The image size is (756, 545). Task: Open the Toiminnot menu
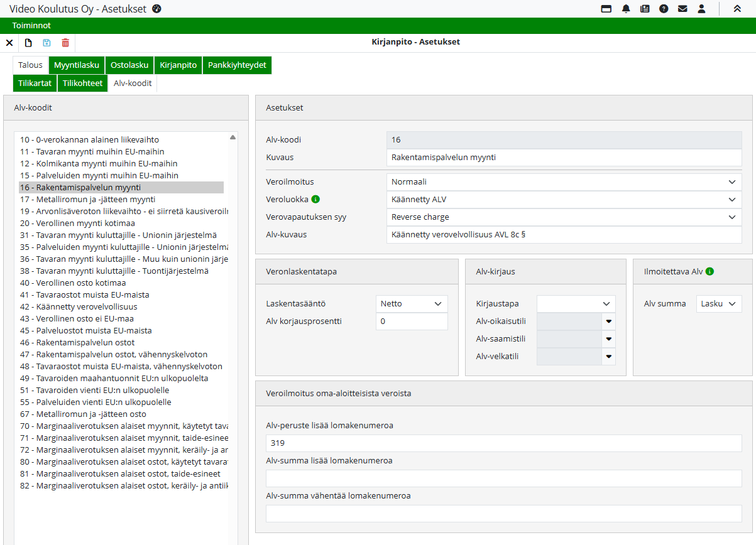pyautogui.click(x=31, y=26)
